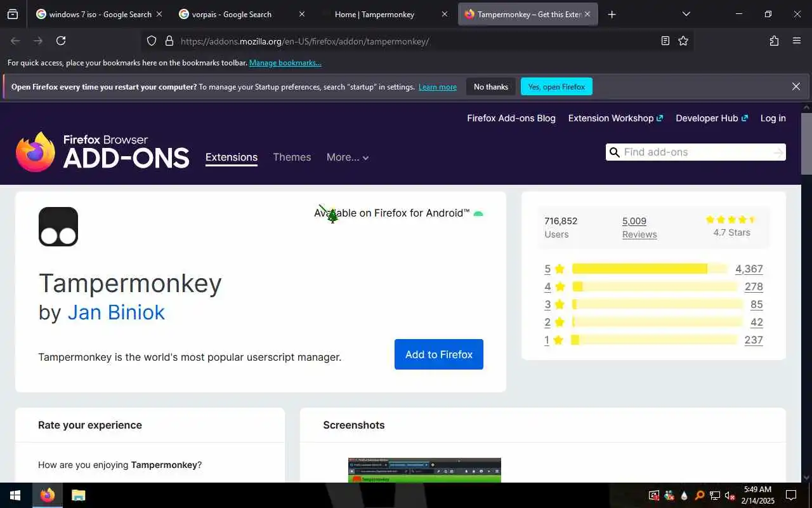Filter reviews by 1 star
Screen dimensions: 812x508
coord(554,340)
